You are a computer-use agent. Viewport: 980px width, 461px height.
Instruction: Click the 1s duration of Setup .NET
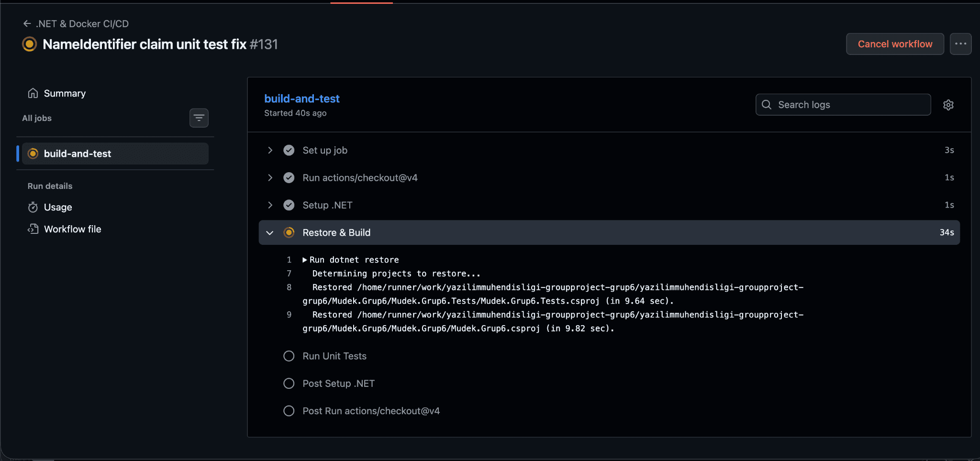pyautogui.click(x=949, y=205)
